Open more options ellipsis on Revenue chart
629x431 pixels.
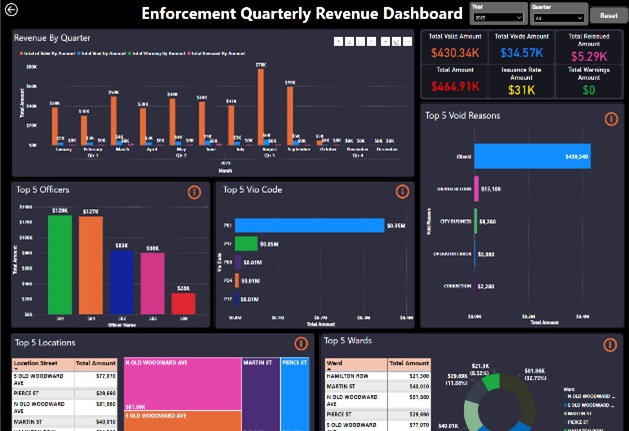click(x=407, y=41)
